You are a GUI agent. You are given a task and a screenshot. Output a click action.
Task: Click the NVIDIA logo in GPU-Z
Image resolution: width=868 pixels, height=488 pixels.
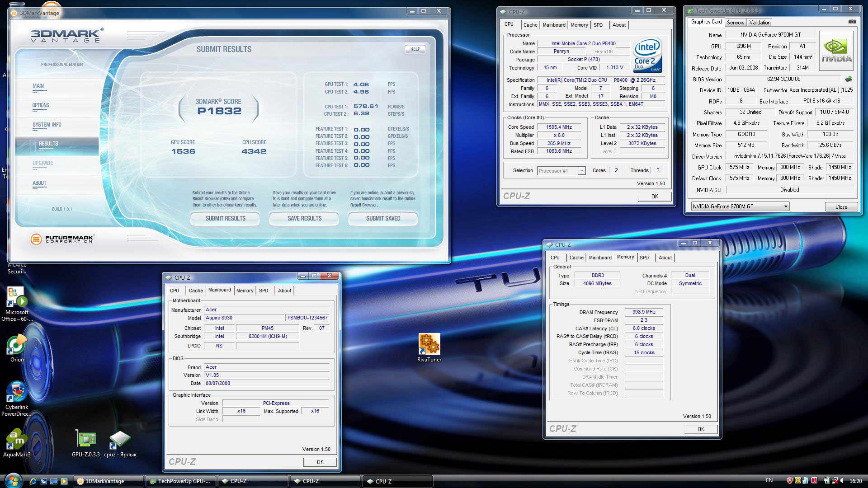coord(836,51)
